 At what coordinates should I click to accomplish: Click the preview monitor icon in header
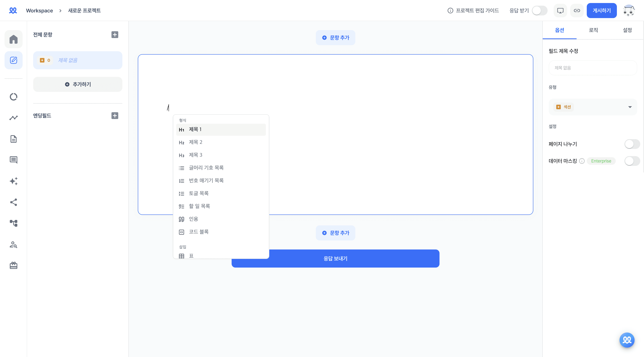coord(560,11)
